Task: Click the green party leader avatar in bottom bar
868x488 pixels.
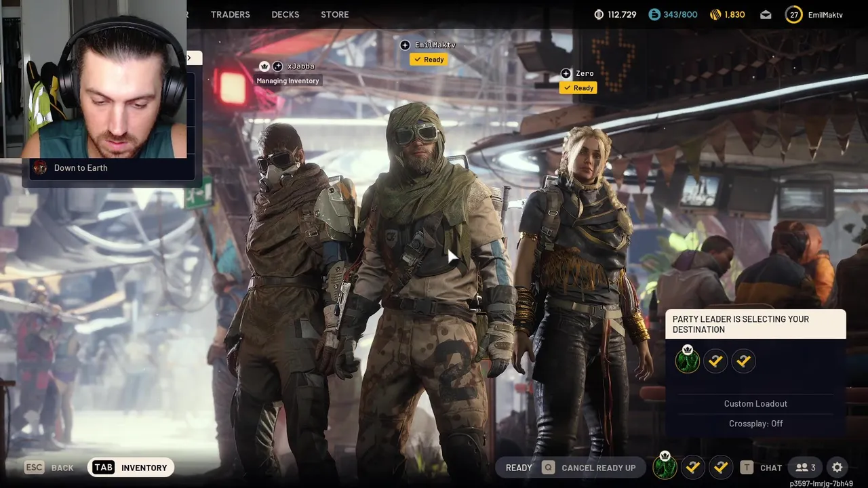Action: pos(665,466)
